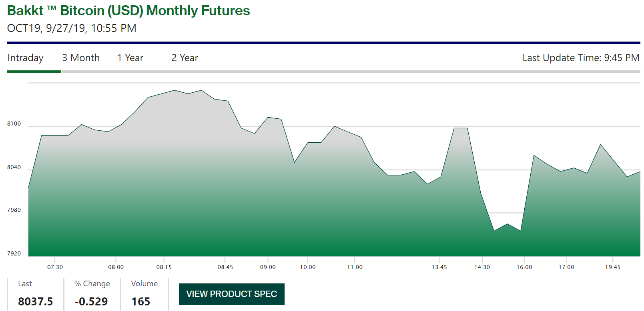Click the Last Update Time text
Viewport: 644px width, 311px height.
[x=580, y=58]
